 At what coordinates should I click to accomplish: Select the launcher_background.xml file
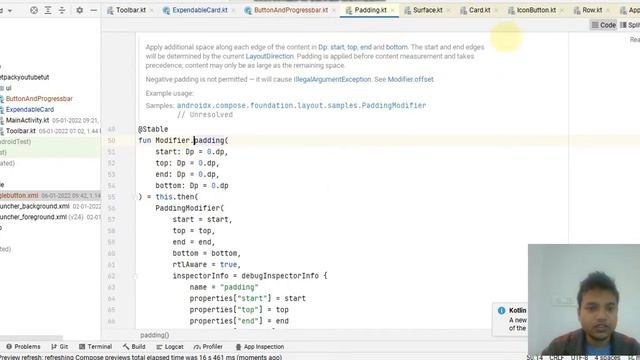(34, 207)
